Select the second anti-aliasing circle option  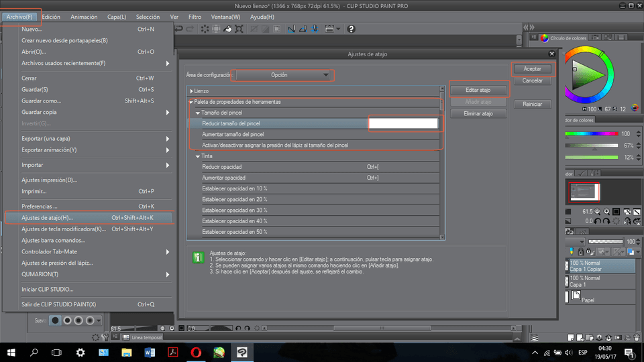(67, 320)
